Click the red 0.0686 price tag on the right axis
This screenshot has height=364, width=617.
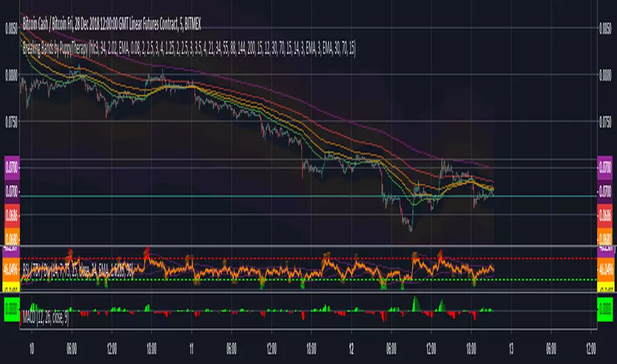[x=606, y=215]
